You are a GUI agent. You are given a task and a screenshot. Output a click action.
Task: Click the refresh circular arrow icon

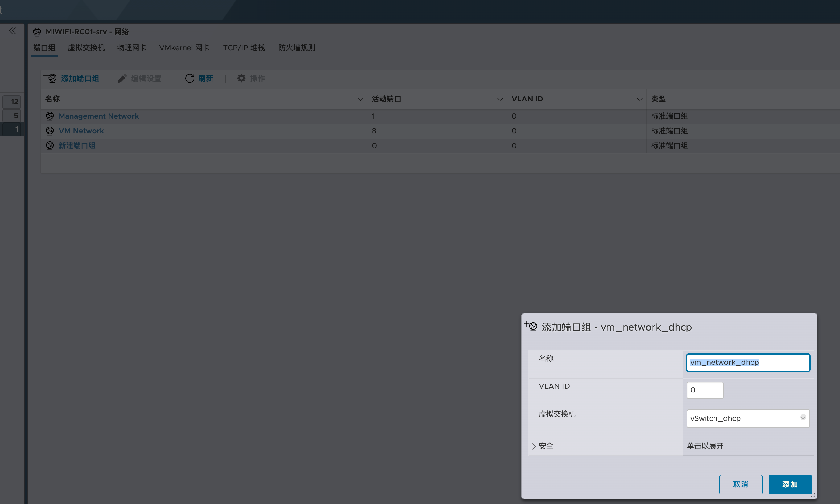[189, 79]
